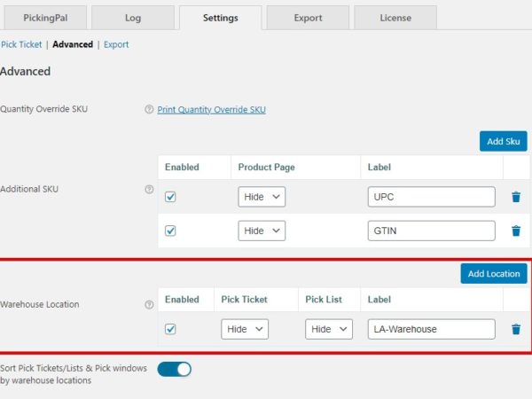Click help icon next to Quantity Override SKU
The height and width of the screenshot is (399, 532).
coord(149,110)
